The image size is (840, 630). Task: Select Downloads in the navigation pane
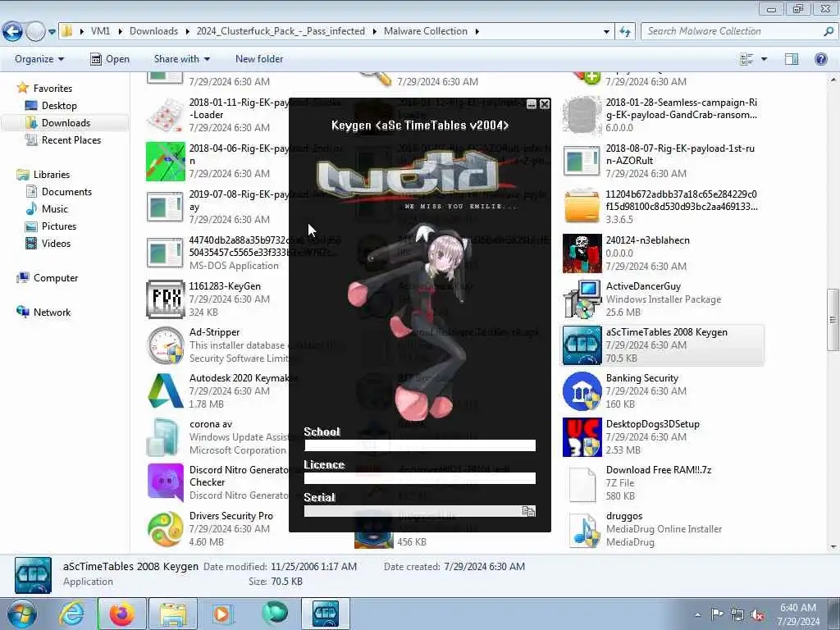click(x=66, y=123)
